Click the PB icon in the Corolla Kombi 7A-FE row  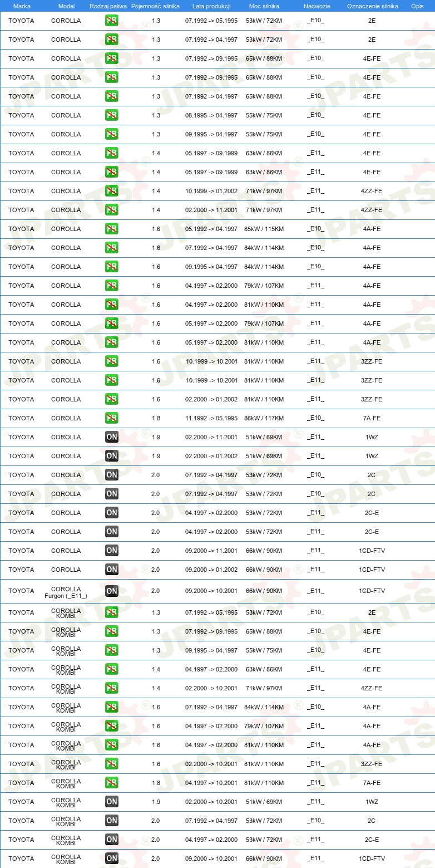111,783
